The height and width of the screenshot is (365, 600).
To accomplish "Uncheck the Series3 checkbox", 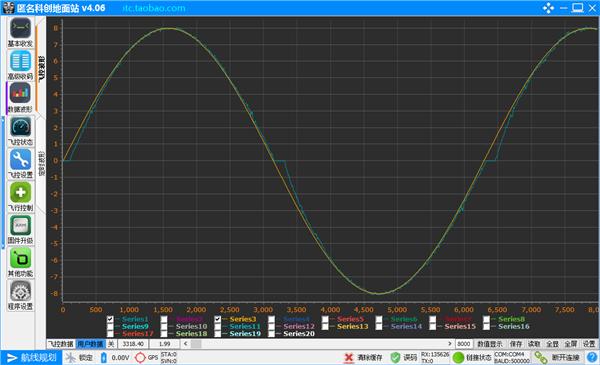I will point(218,319).
